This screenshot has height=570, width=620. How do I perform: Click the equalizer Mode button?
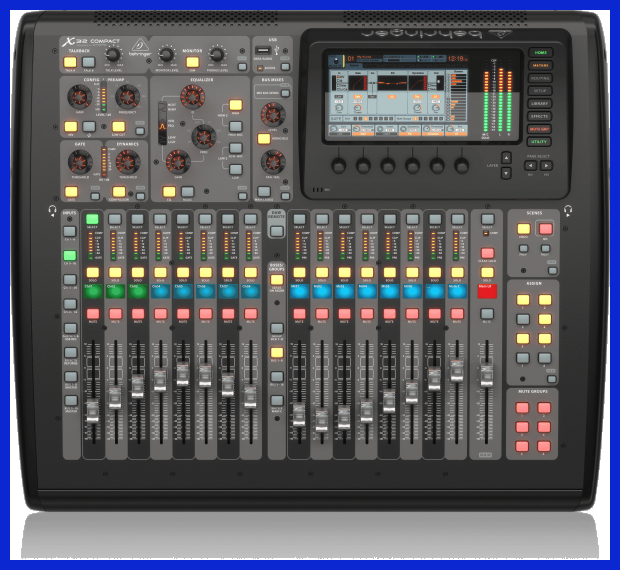[x=187, y=192]
